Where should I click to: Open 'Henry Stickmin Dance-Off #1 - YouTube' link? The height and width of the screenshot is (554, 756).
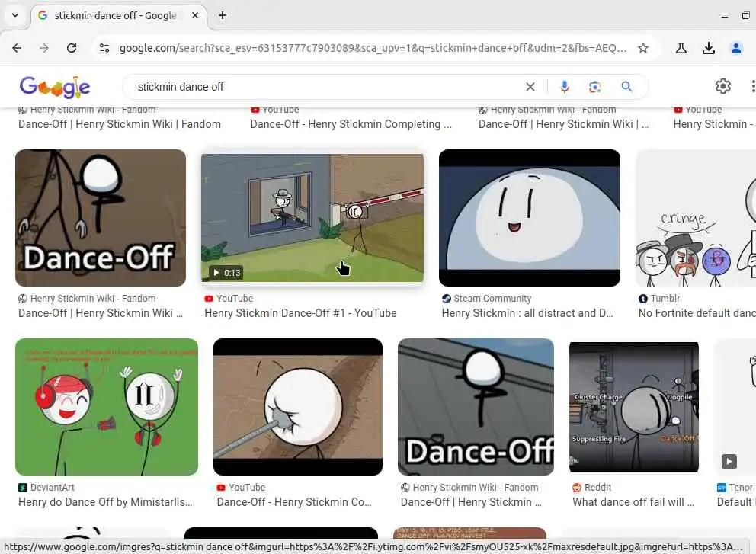click(300, 313)
